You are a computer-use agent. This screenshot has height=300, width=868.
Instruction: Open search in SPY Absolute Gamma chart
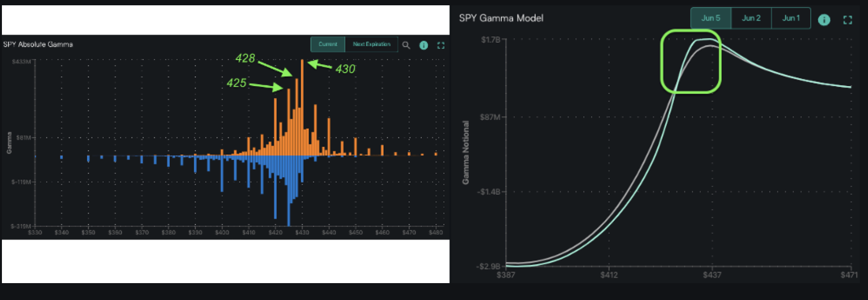(406, 45)
